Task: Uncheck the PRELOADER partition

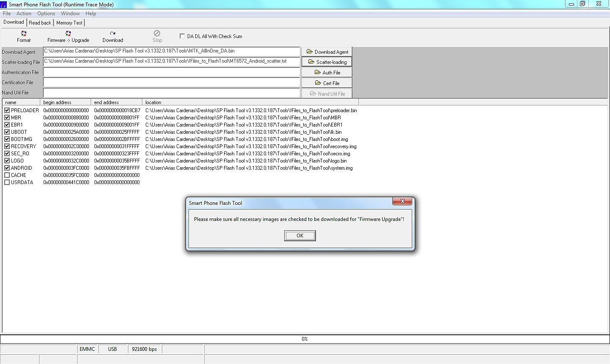Action: pyautogui.click(x=7, y=110)
